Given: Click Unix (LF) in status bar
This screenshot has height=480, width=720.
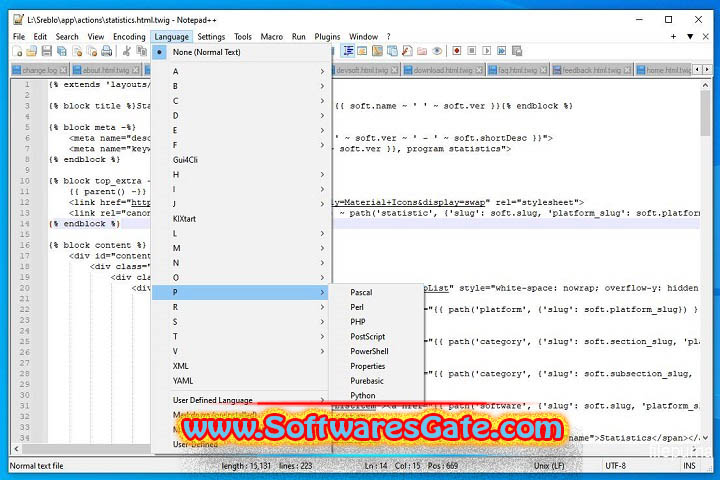Looking at the screenshot, I should click(x=549, y=466).
